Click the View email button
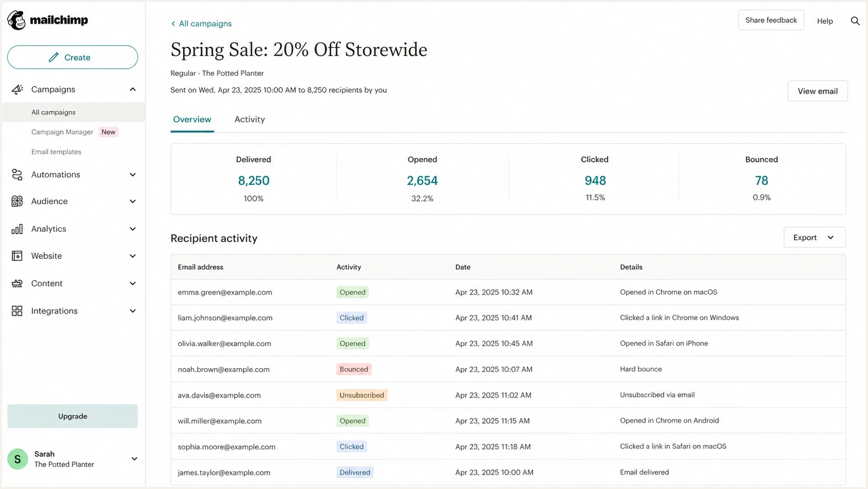868x489 pixels. point(818,91)
